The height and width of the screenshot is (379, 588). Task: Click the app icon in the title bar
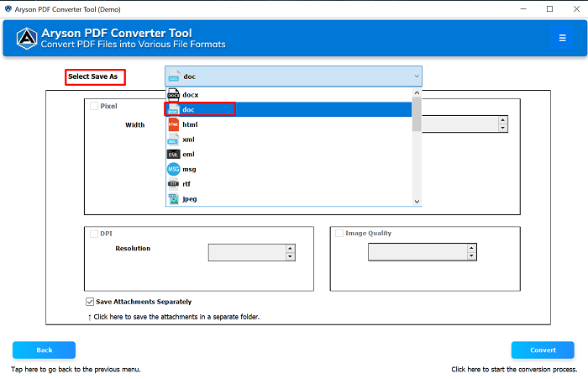[x=8, y=8]
